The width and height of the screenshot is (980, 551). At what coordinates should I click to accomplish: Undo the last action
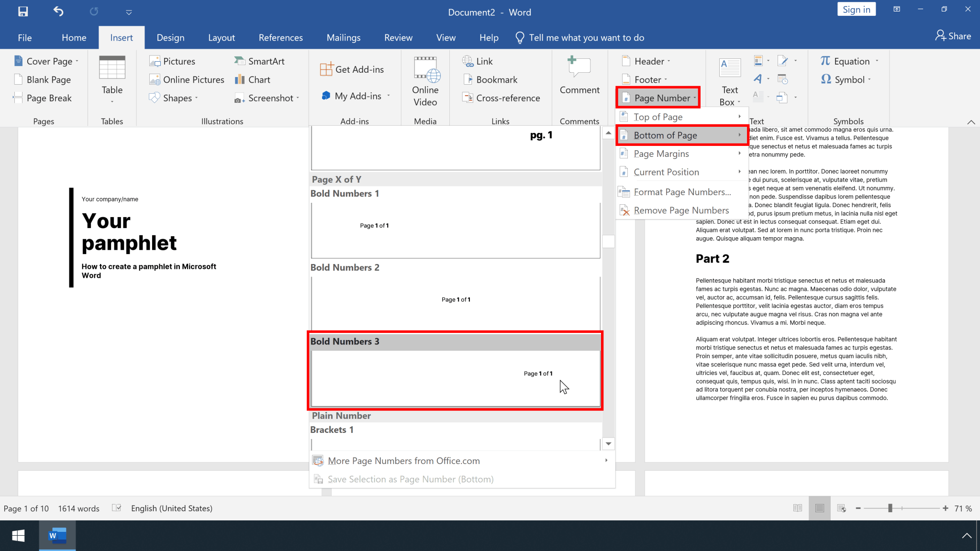click(58, 11)
